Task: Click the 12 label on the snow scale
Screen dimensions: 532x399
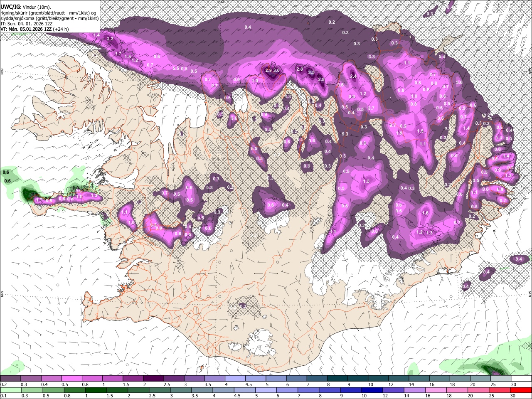Action: coord(391,384)
